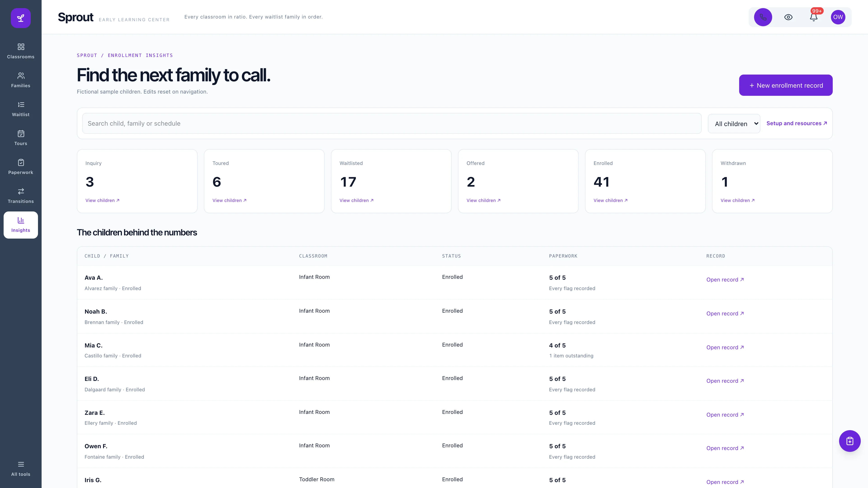Screen dimensions: 868x488
Task: Click the floating clipboard plus button
Action: (x=849, y=441)
